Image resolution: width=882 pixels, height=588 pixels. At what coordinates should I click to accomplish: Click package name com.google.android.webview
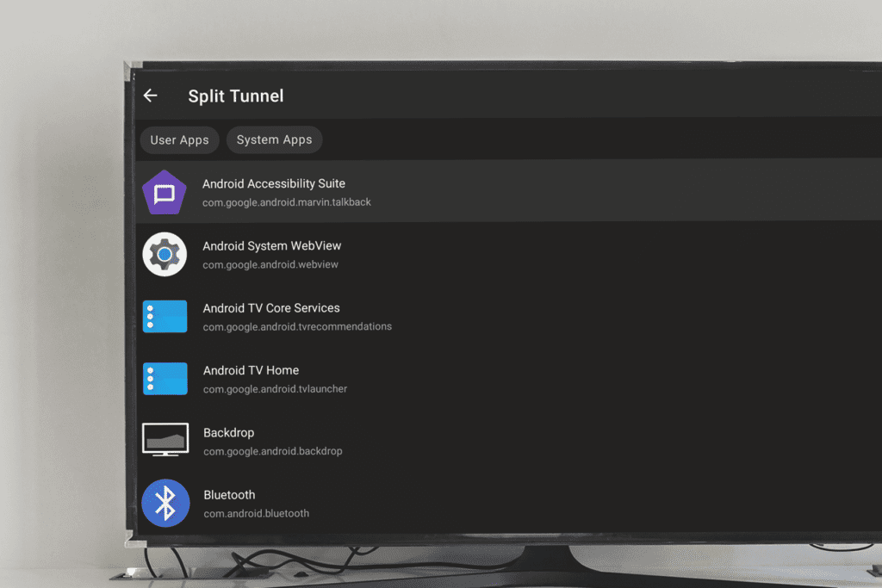[270, 265]
